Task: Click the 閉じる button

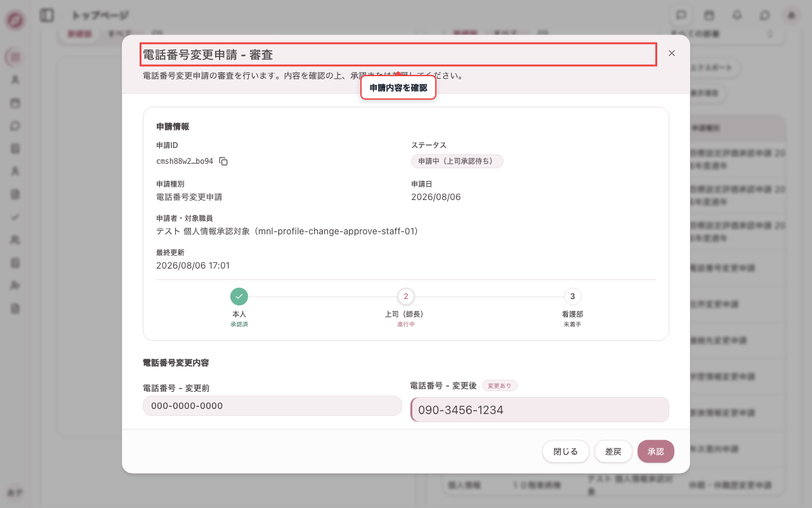Action: [x=566, y=451]
